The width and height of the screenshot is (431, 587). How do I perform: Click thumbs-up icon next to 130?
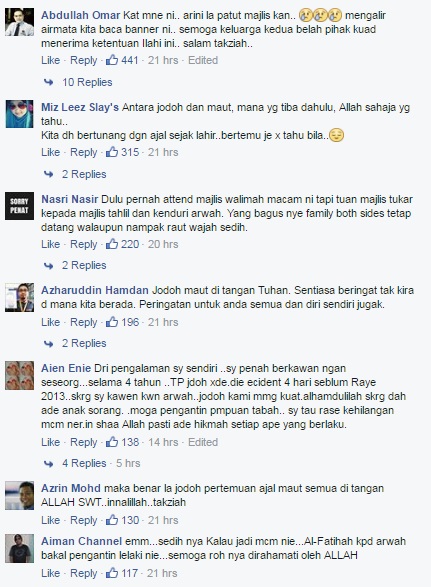tap(112, 520)
